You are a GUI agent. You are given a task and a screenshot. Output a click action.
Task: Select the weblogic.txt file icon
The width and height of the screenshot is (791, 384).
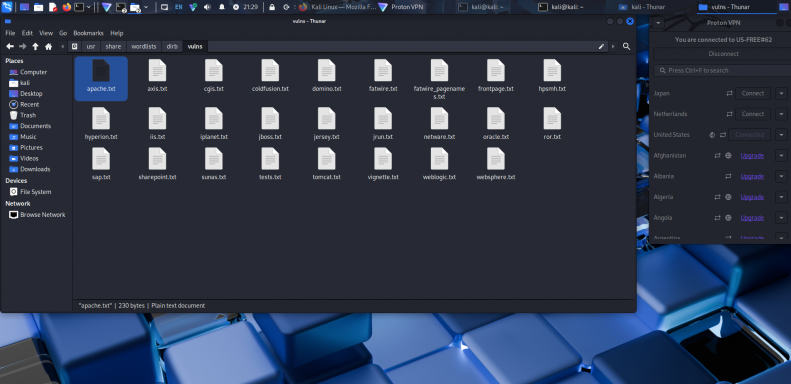point(439,159)
